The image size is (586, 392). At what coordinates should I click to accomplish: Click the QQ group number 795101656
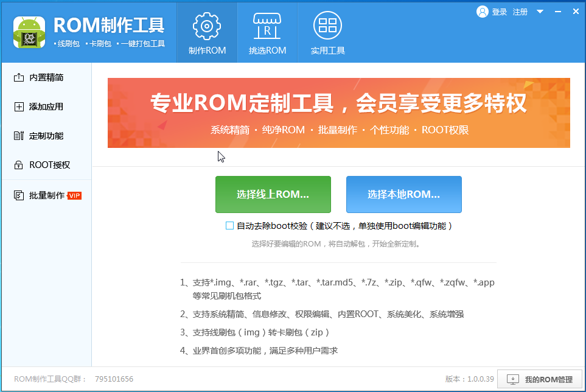pos(114,379)
